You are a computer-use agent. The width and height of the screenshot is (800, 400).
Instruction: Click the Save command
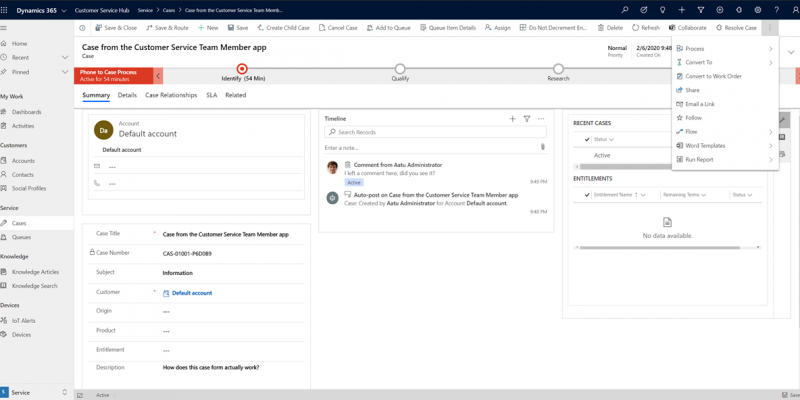(238, 28)
